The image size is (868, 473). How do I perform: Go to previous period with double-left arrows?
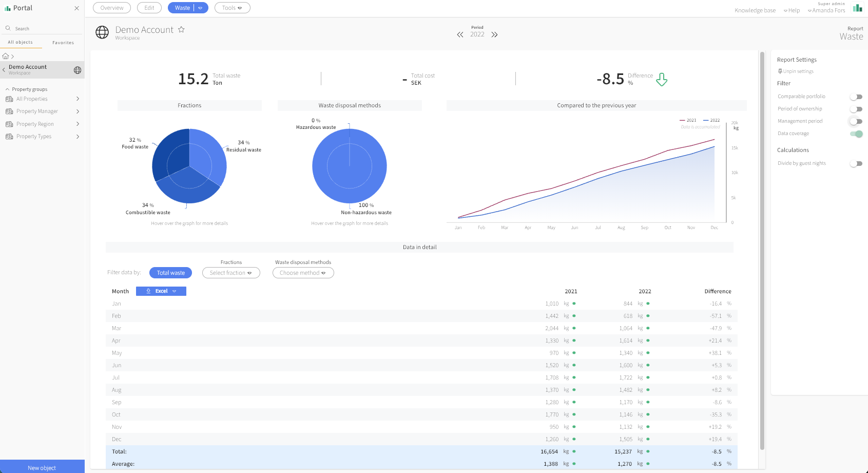tap(460, 34)
